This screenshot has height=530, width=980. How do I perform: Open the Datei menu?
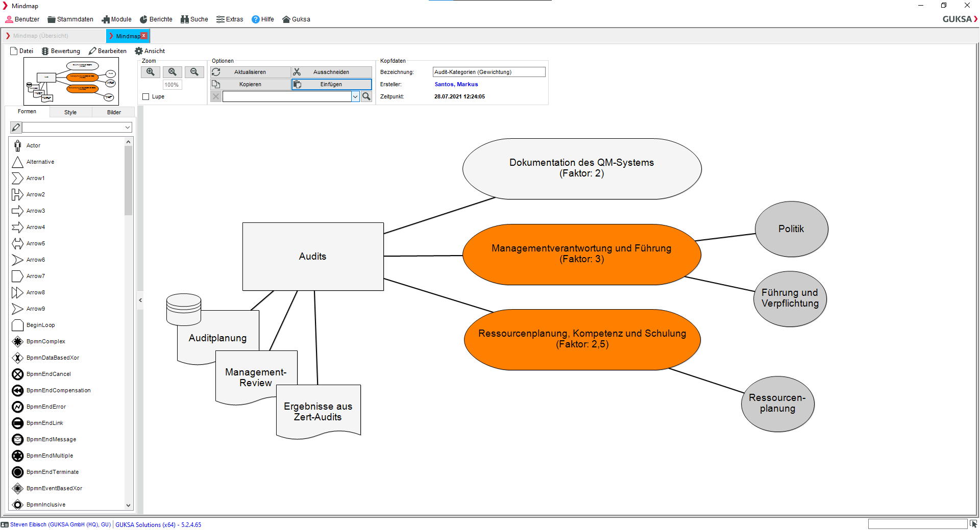pyautogui.click(x=22, y=51)
